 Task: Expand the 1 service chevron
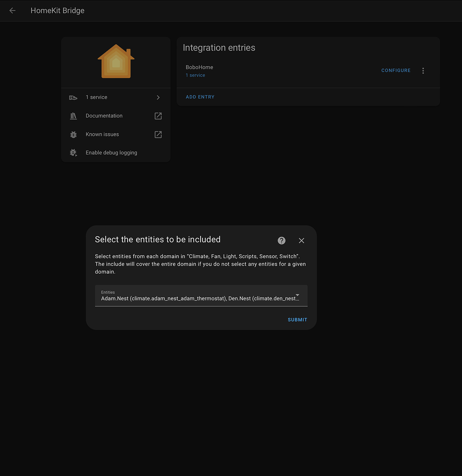[x=158, y=98]
